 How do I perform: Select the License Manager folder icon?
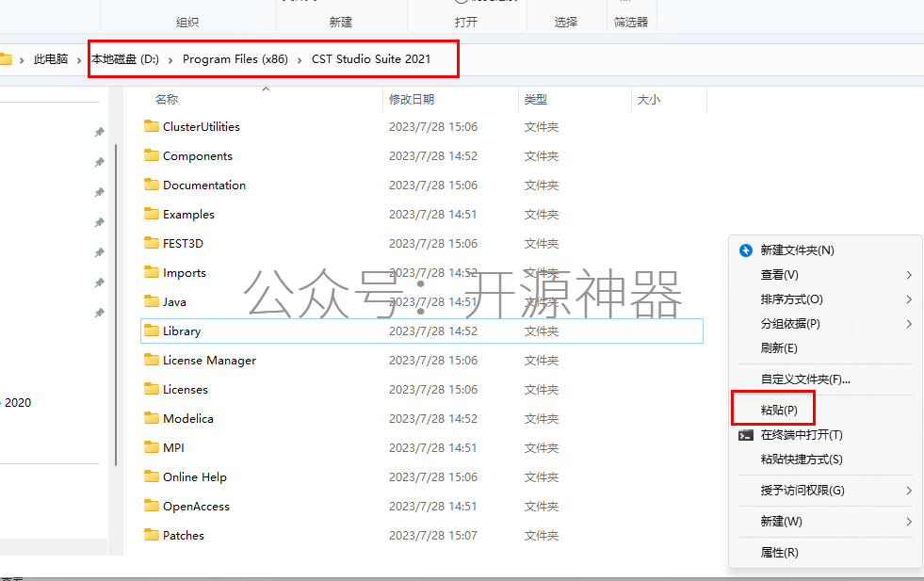pyautogui.click(x=152, y=360)
